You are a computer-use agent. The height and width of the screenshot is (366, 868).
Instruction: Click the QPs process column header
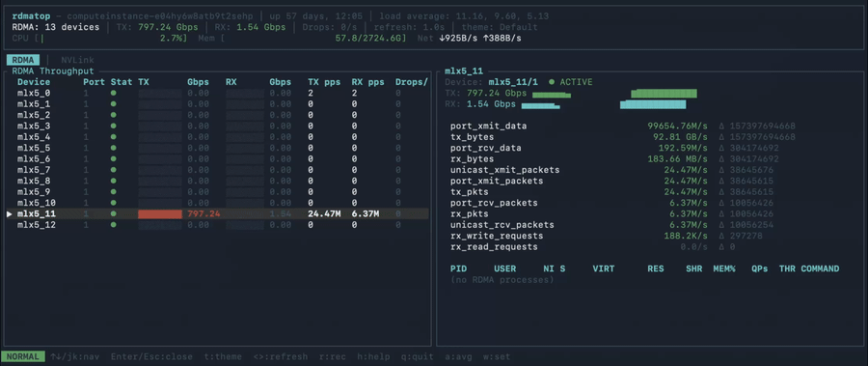(x=760, y=269)
